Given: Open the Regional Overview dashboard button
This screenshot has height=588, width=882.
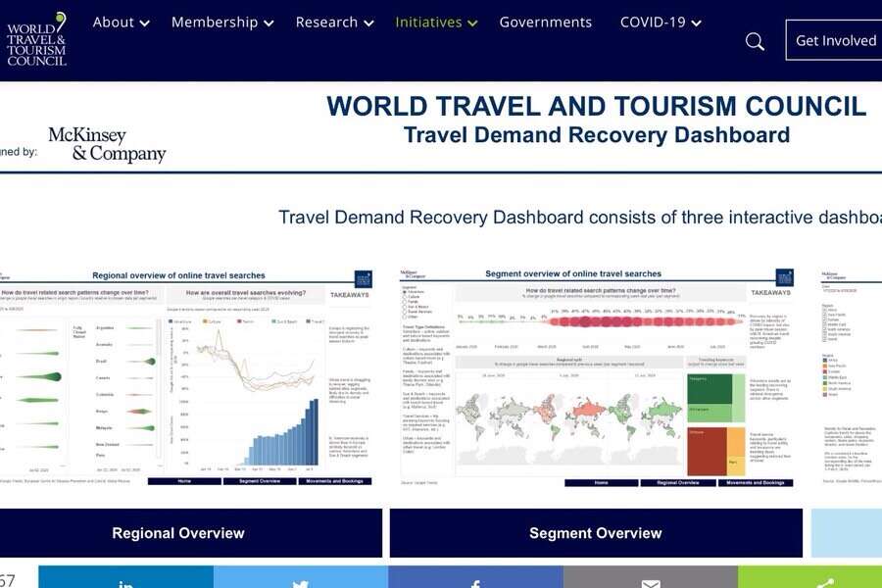Looking at the screenshot, I should coord(190,533).
